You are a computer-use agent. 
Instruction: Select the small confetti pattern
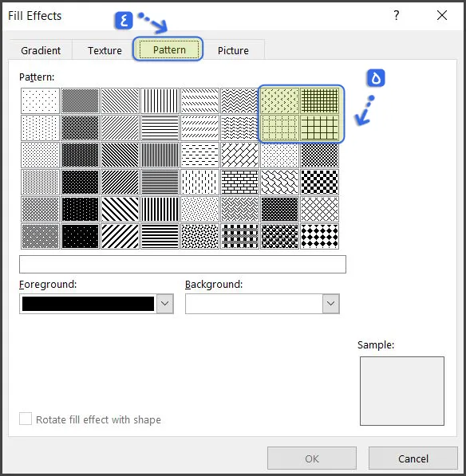(200, 209)
